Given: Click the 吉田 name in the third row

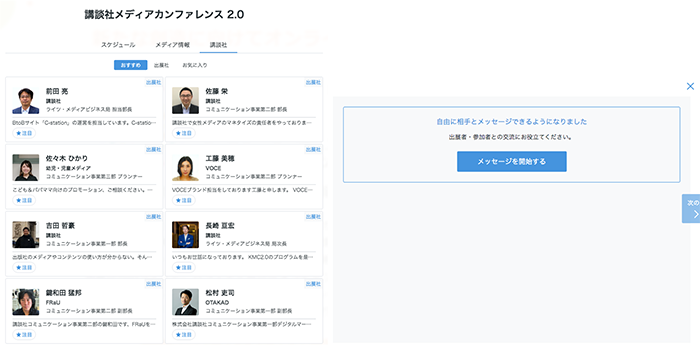Looking at the screenshot, I should click(60, 226).
